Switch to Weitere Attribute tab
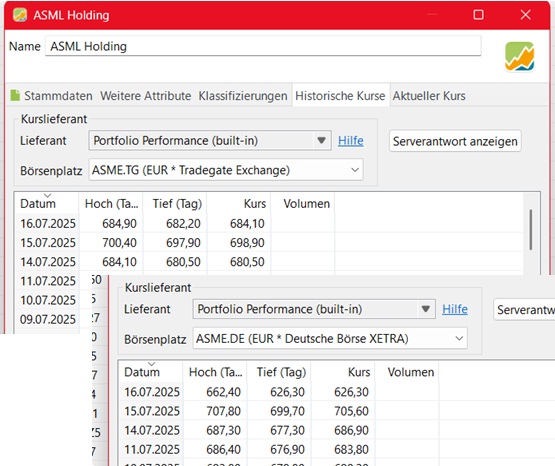This screenshot has height=466, width=555. tap(145, 96)
